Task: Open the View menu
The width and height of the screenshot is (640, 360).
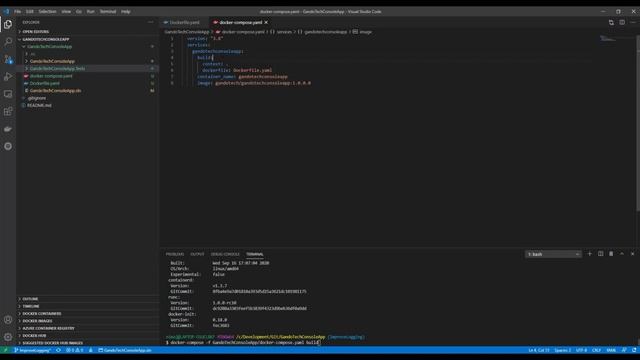Action: [66, 11]
